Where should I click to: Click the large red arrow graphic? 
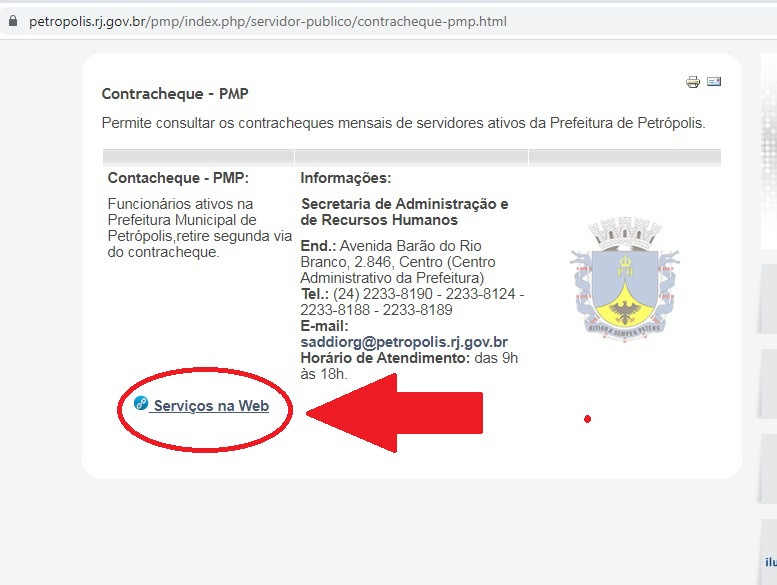394,413
